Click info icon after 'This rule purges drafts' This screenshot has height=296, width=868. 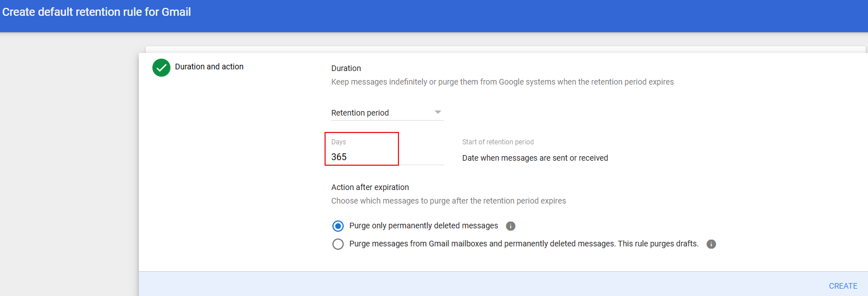(711, 244)
